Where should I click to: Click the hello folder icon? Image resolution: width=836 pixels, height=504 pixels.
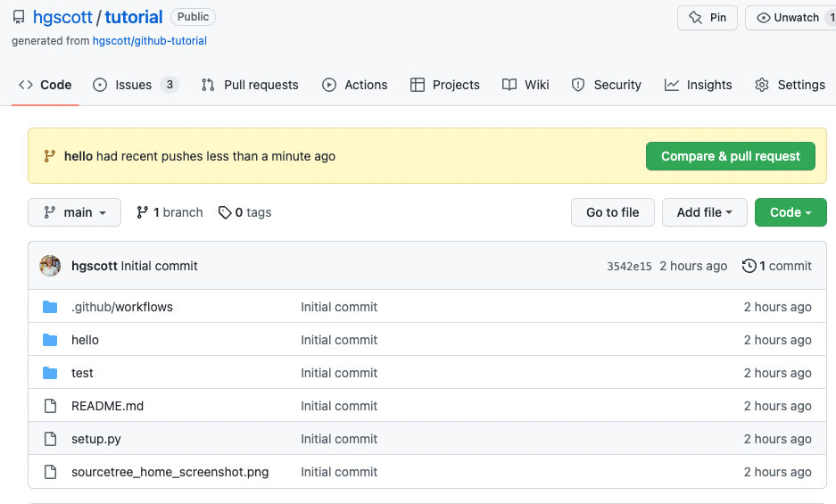coord(50,340)
